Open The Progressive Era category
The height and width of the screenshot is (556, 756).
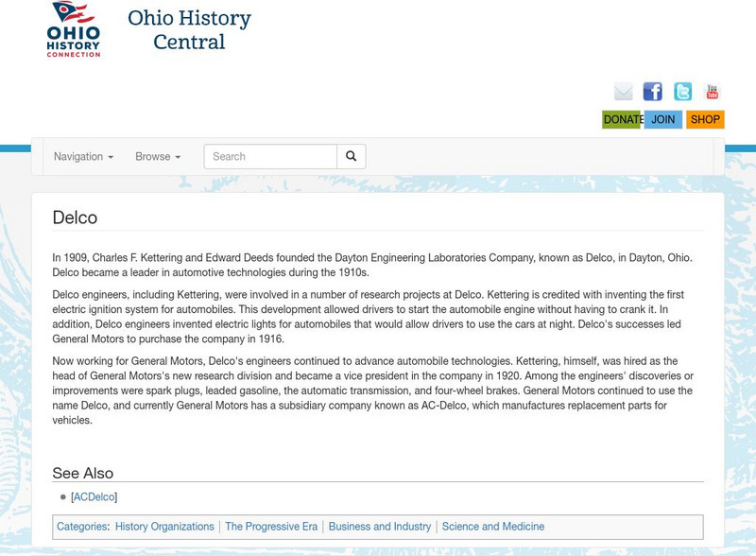tap(271, 526)
